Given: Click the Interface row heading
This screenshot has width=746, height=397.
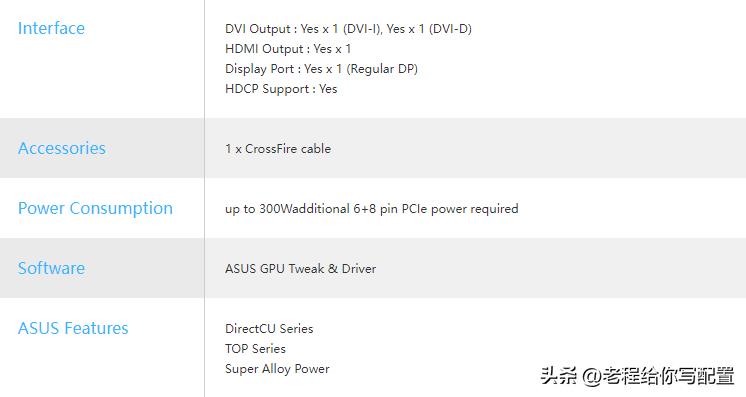Looking at the screenshot, I should [51, 29].
